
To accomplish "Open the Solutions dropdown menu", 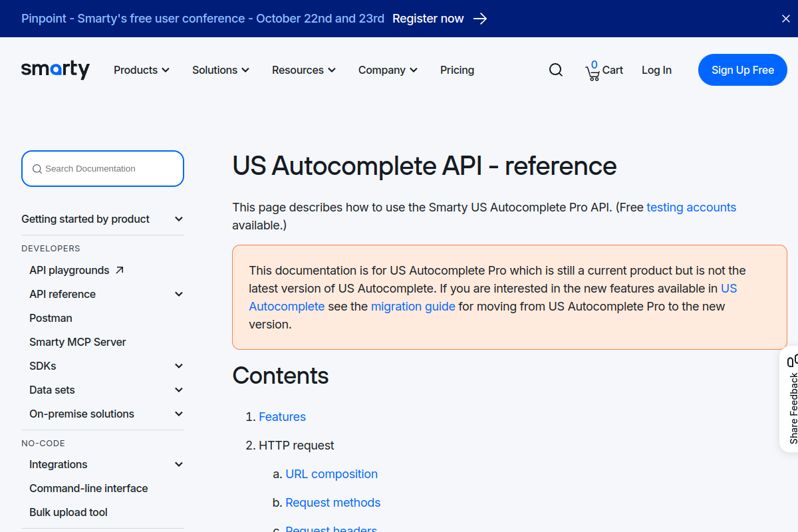I will pos(221,70).
